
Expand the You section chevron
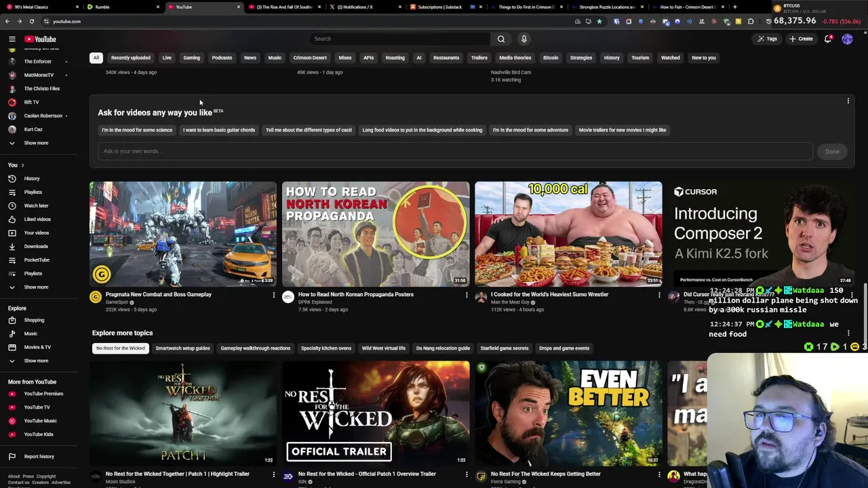(x=22, y=165)
